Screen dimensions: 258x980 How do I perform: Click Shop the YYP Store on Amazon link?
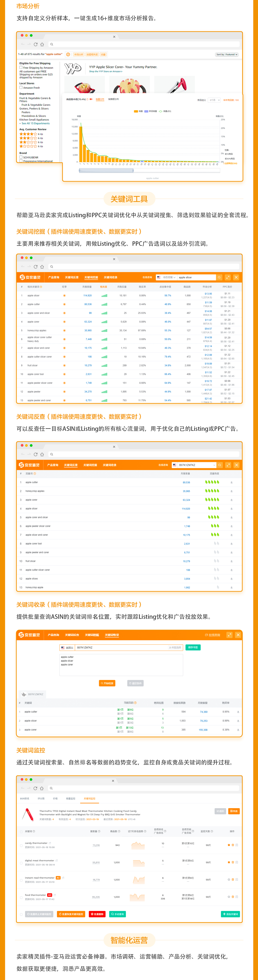tap(105, 71)
